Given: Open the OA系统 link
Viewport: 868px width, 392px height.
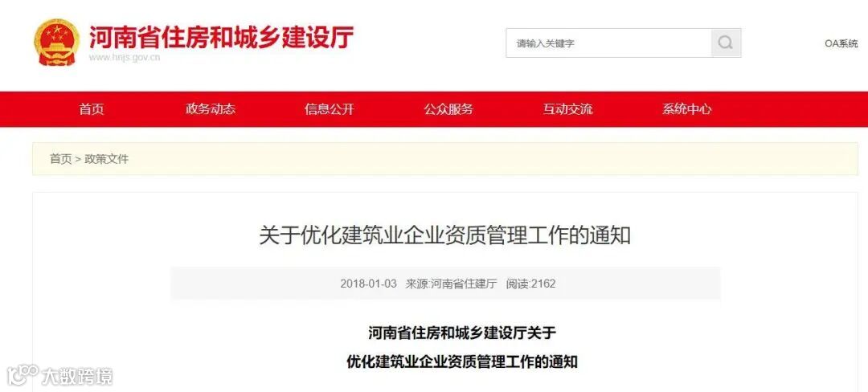Looking at the screenshot, I should (841, 43).
